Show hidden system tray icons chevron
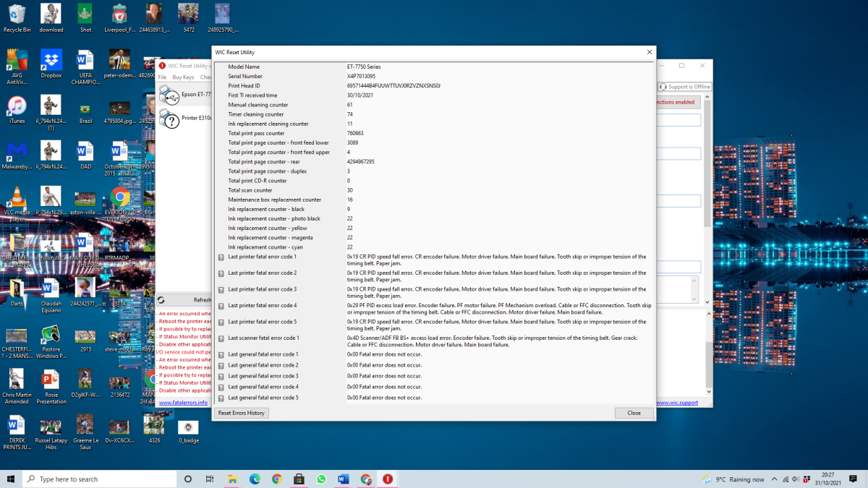Image resolution: width=868 pixels, height=488 pixels. (775, 479)
